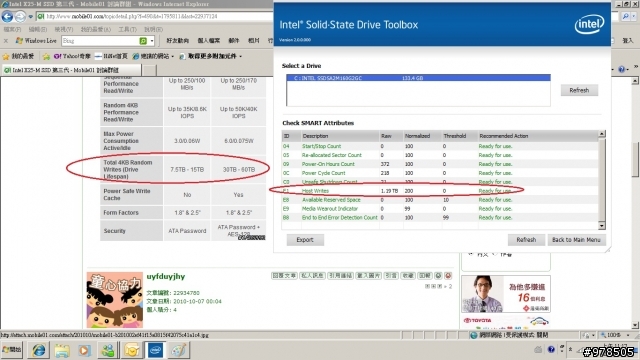The width and height of the screenshot is (640, 360).
Task: Switch to the Intel SSD Toolbox taskbar icon
Action: coord(155,350)
